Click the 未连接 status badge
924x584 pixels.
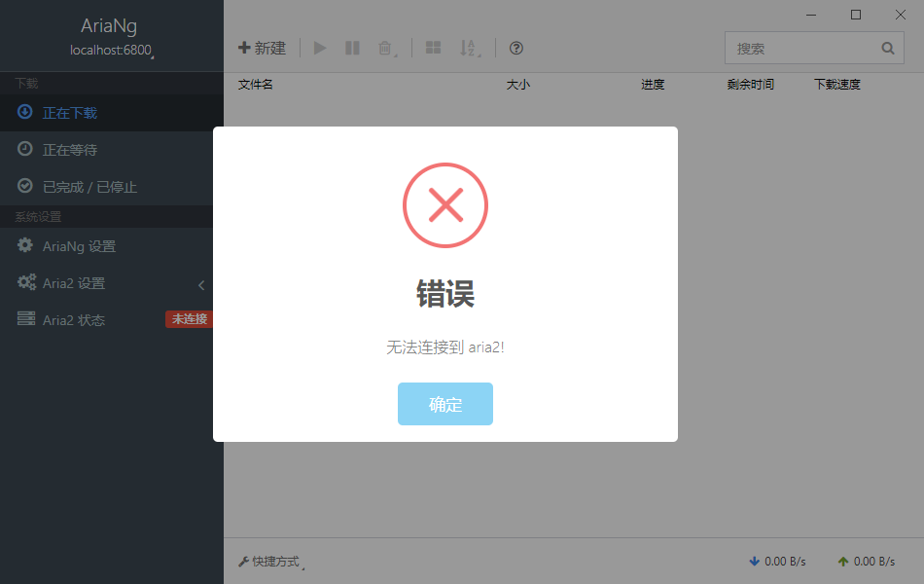(189, 319)
